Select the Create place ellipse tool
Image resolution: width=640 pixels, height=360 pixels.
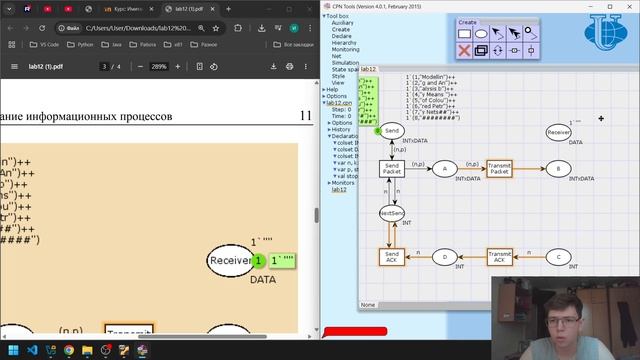[481, 34]
